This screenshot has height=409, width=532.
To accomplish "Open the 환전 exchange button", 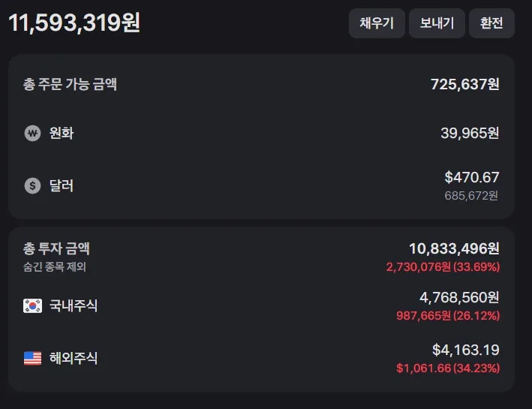I will [x=491, y=23].
